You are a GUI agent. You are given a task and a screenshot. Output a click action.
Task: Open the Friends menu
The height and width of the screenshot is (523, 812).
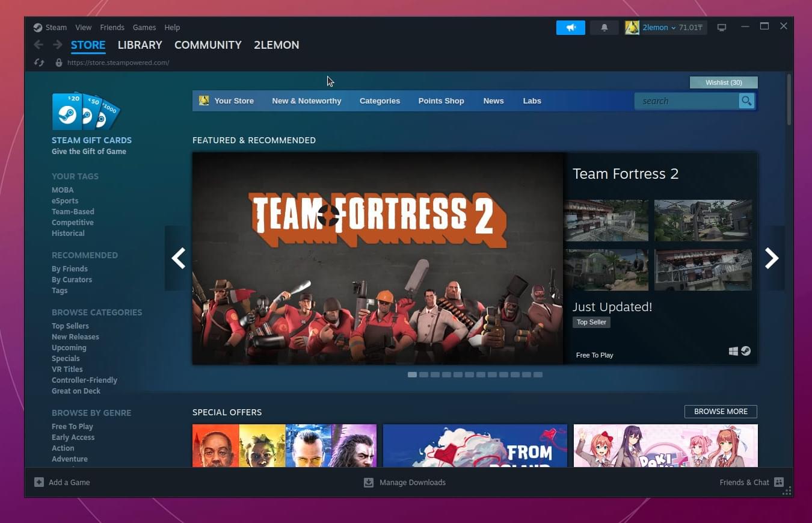(x=112, y=28)
